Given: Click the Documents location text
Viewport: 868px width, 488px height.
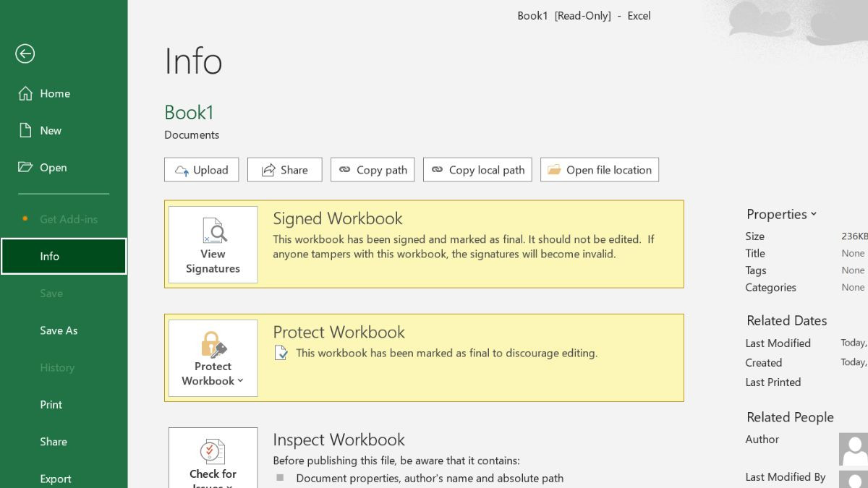Looking at the screenshot, I should point(192,135).
